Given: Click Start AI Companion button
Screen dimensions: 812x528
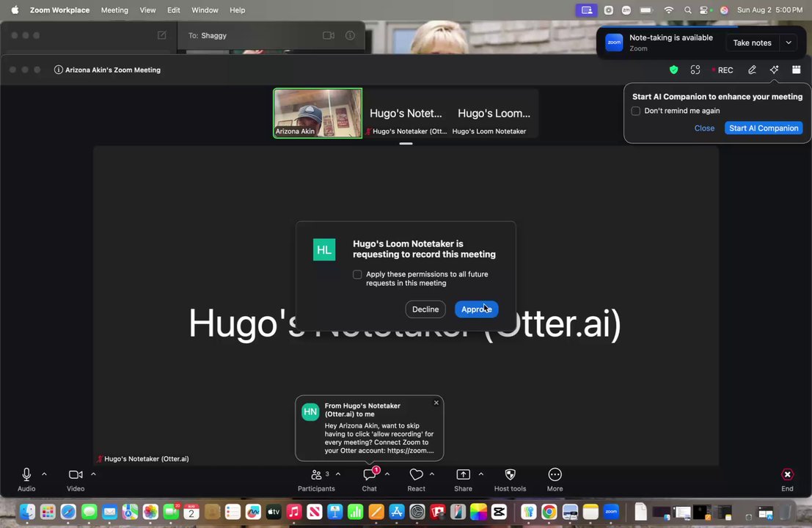Looking at the screenshot, I should (764, 128).
